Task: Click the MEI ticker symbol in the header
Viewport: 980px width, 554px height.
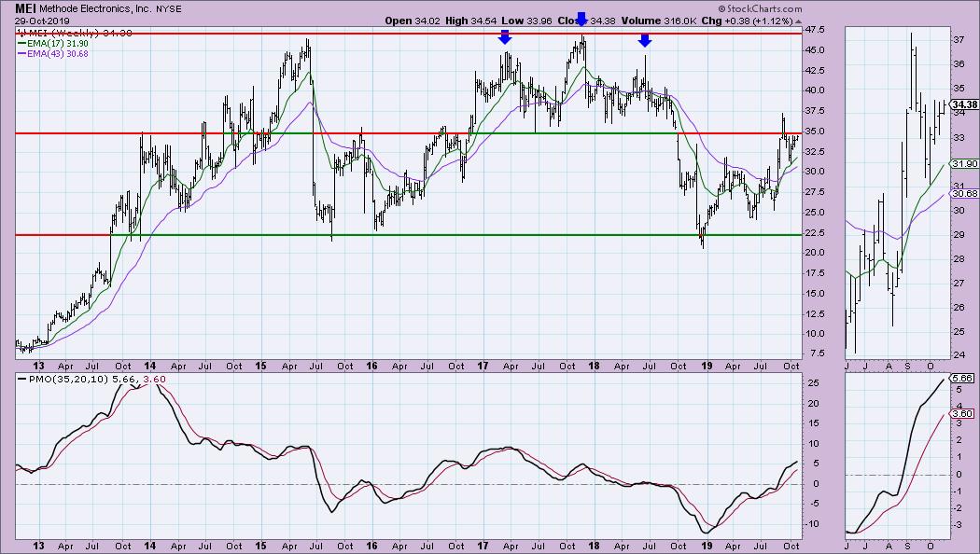Action: coord(25,8)
